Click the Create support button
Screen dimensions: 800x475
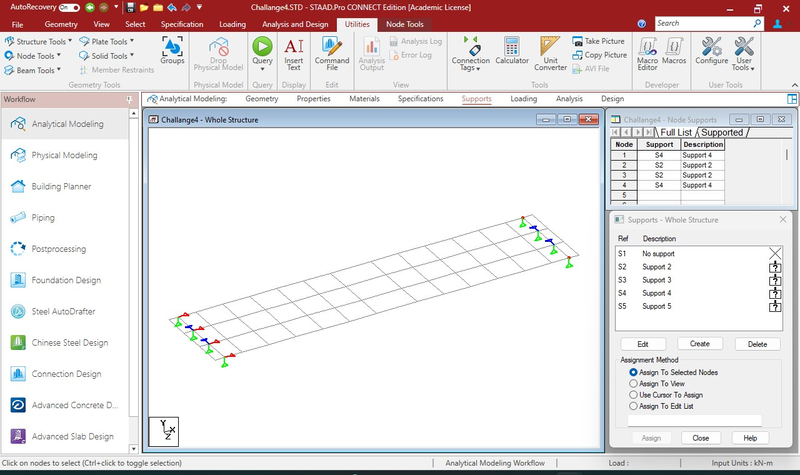click(699, 343)
